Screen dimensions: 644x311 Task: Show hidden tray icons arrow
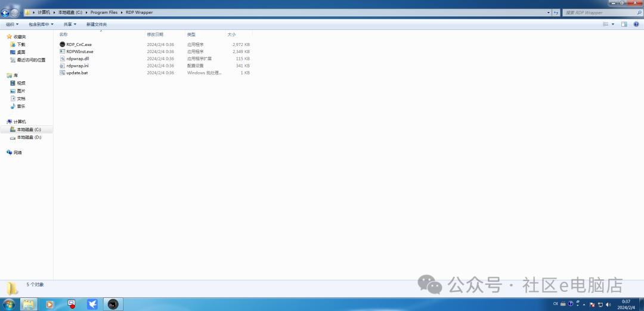tap(584, 305)
